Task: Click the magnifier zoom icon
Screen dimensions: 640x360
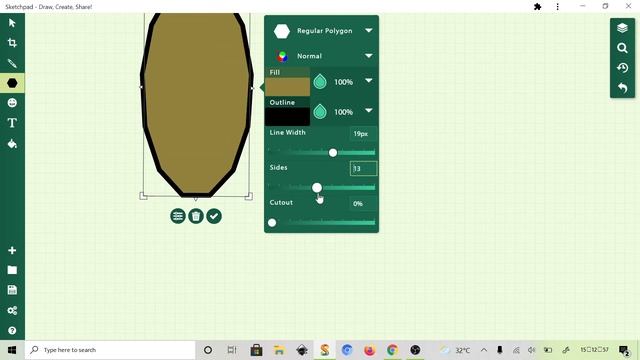Action: [x=622, y=48]
